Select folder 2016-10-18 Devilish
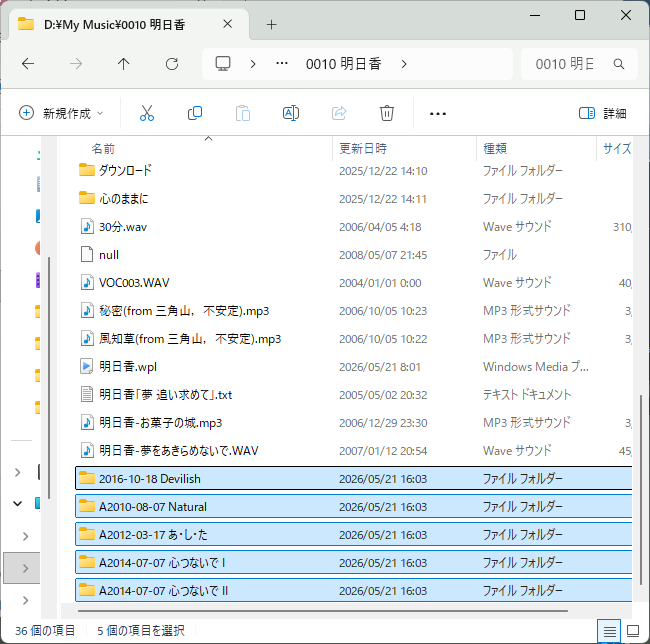 point(354,479)
